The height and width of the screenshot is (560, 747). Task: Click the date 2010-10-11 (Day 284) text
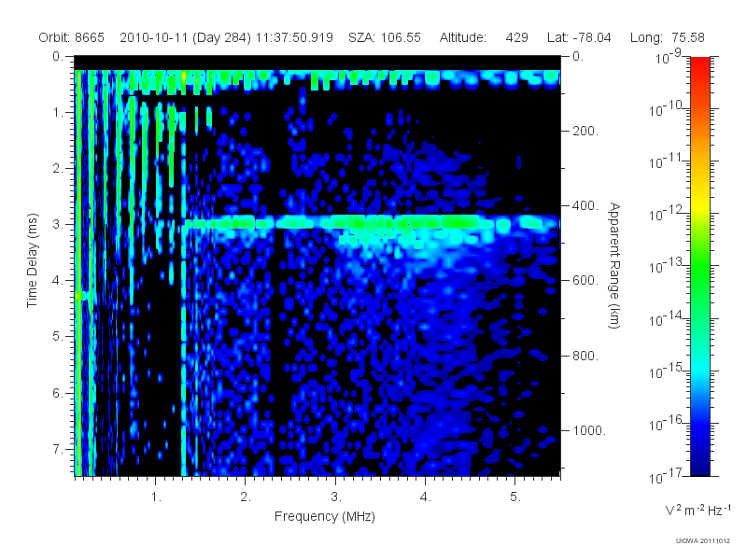coord(185,37)
